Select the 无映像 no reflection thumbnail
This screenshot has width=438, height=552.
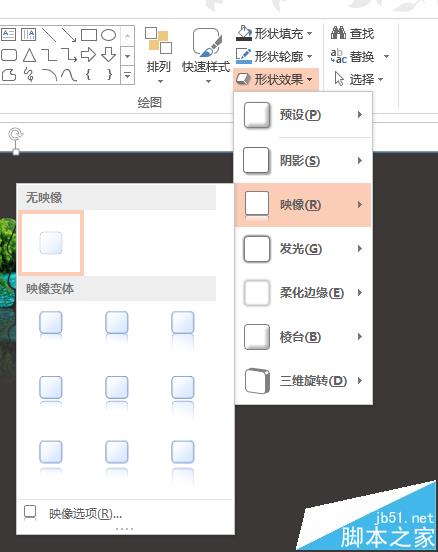pyautogui.click(x=51, y=243)
